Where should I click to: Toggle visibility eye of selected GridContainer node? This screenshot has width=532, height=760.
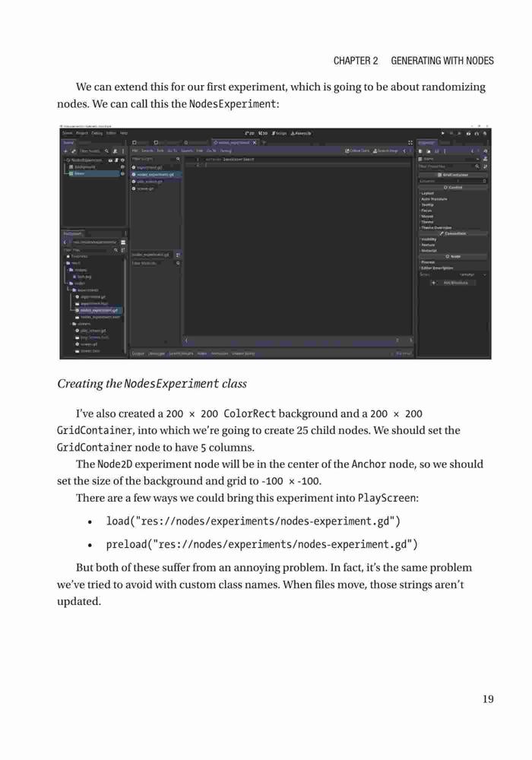coord(122,173)
